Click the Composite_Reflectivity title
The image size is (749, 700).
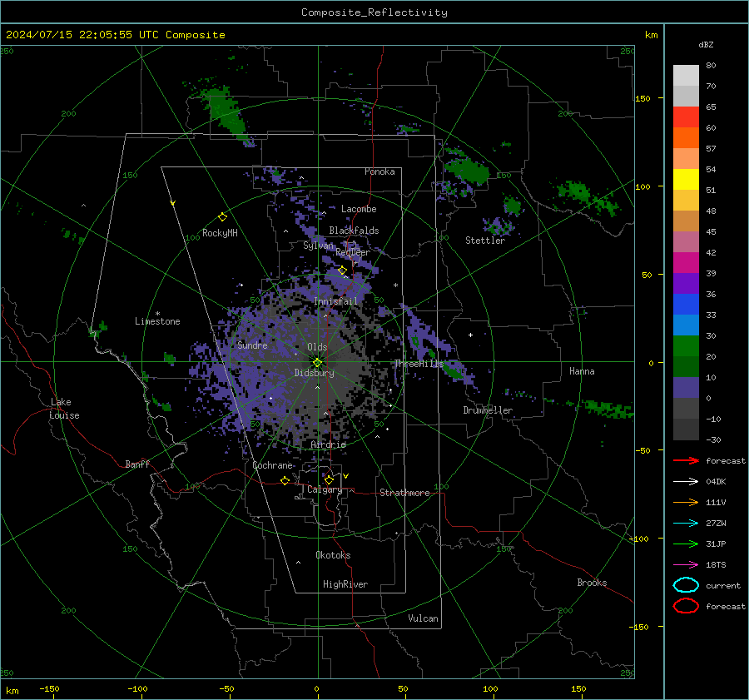(374, 12)
